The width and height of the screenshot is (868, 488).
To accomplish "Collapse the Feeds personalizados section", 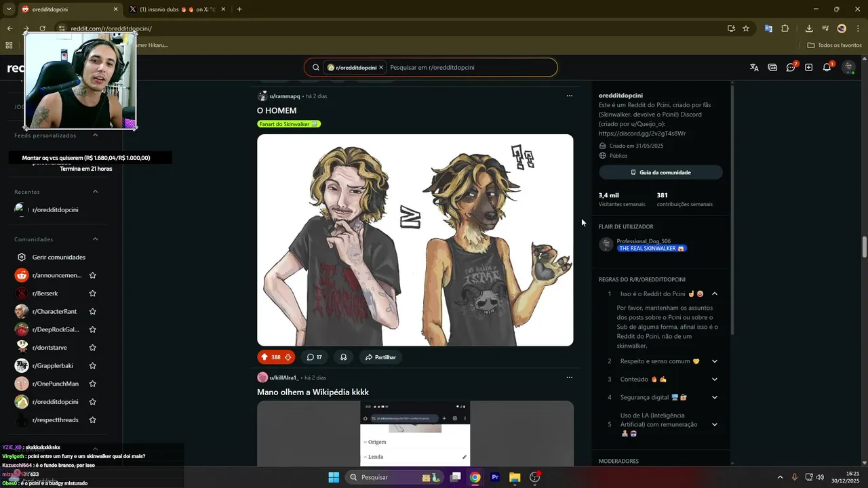I will (x=95, y=136).
